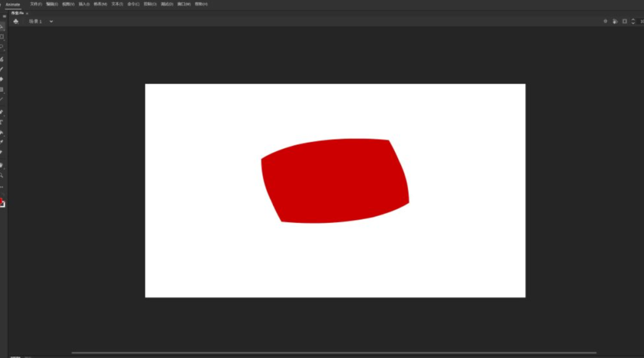644x358 pixels.
Task: Click the Center Stage icon
Action: (606, 21)
